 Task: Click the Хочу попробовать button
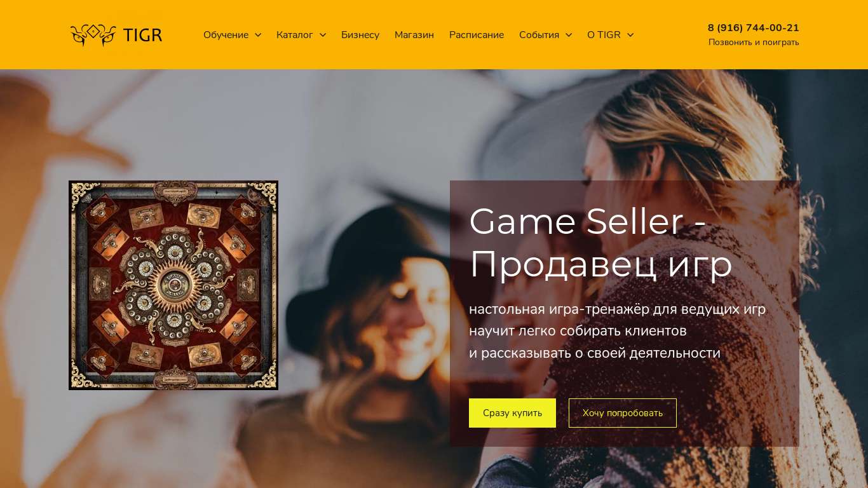pos(623,413)
